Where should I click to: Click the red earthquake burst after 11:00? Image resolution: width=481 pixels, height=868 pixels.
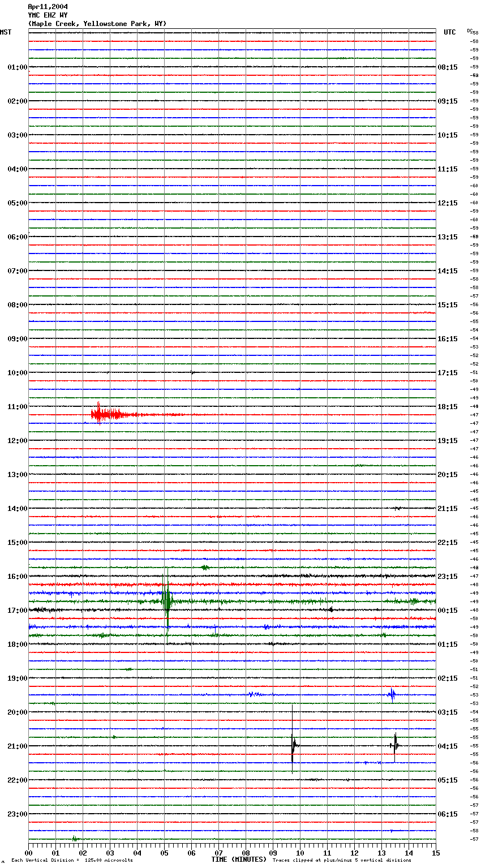[x=113, y=414]
